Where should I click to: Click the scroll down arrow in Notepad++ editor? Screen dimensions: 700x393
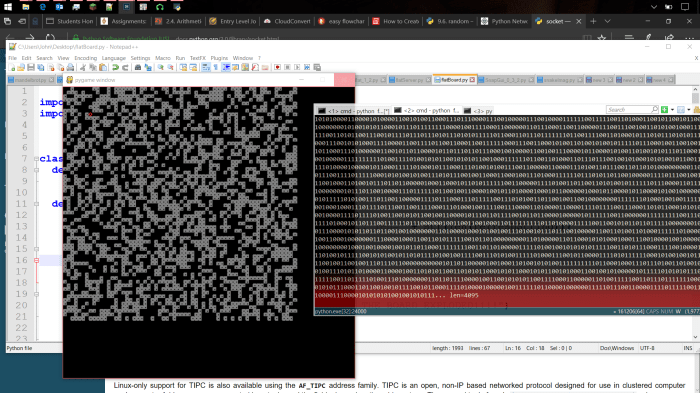696,337
